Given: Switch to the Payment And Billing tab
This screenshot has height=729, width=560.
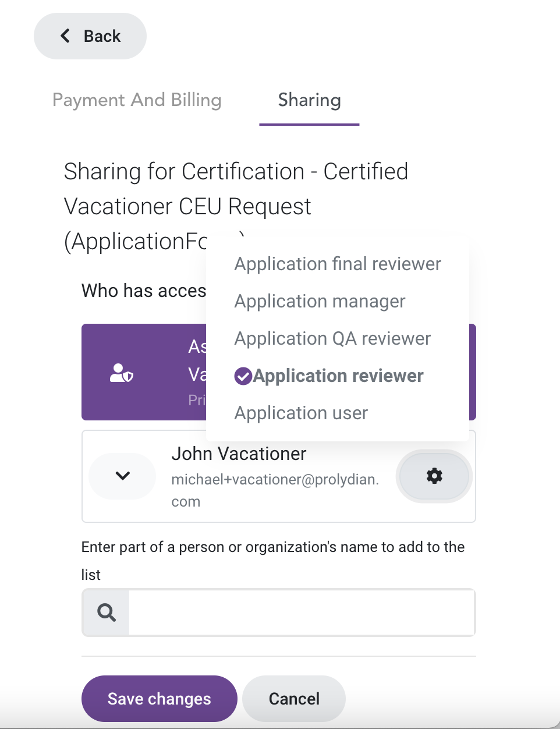Looking at the screenshot, I should (x=137, y=100).
